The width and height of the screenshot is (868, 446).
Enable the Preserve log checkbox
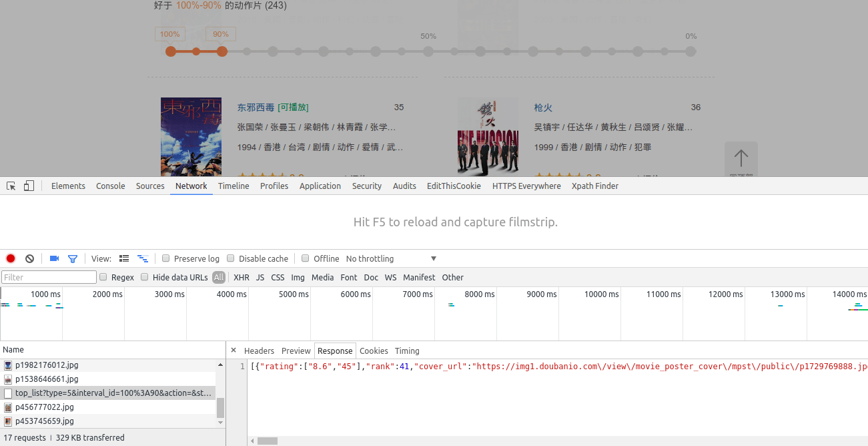pos(167,258)
